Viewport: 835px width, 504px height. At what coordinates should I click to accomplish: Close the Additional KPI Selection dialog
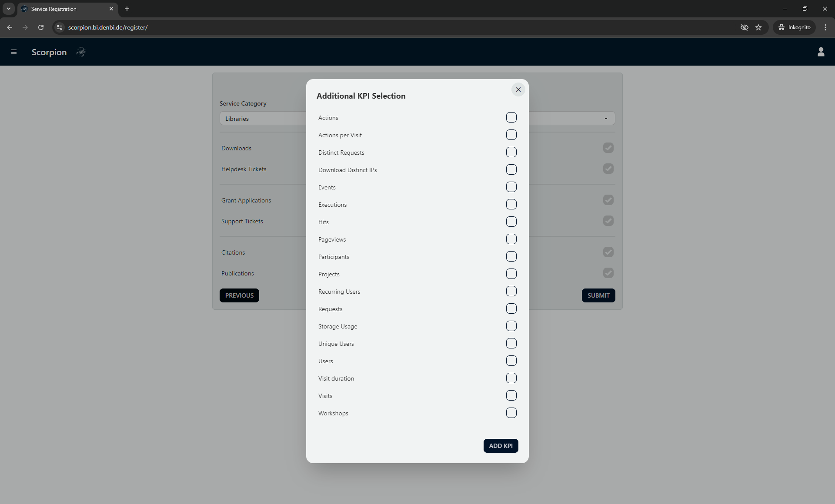(x=518, y=90)
